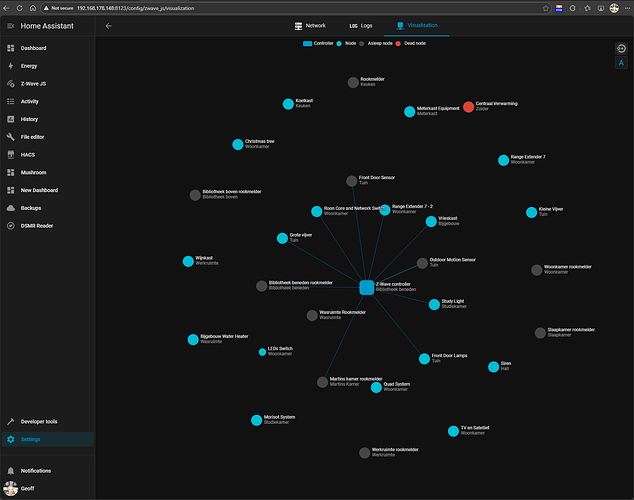Select the LEDs Switch node
The width and height of the screenshot is (634, 500).
pos(262,352)
